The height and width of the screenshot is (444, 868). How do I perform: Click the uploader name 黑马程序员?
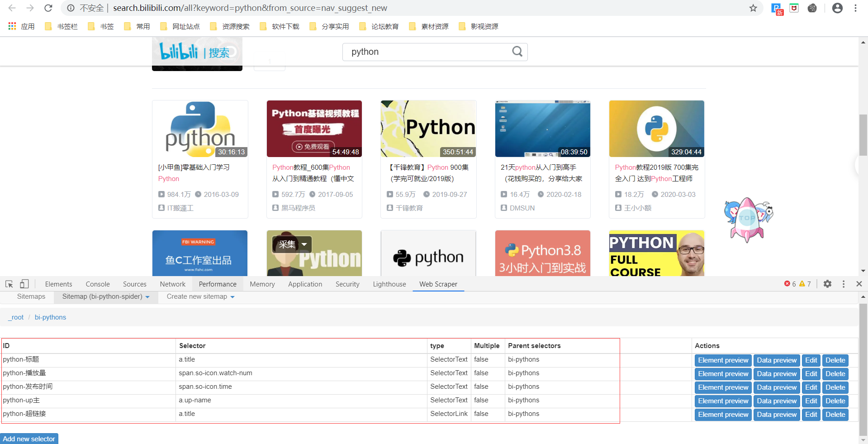298,208
